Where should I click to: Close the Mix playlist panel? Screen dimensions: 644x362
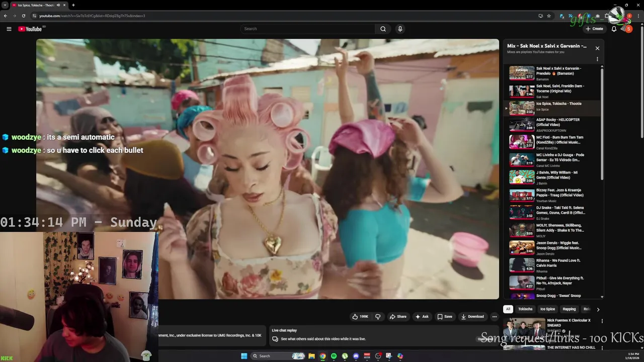597,48
